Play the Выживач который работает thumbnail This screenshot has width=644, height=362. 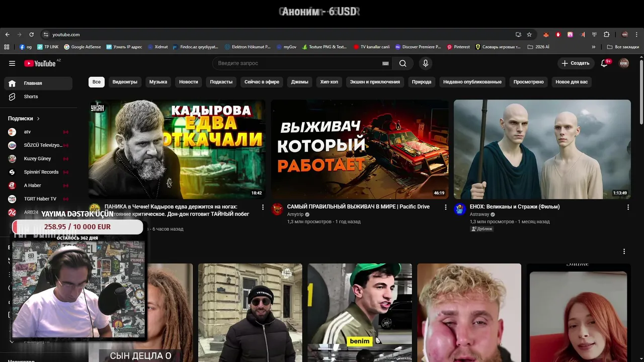(360, 149)
